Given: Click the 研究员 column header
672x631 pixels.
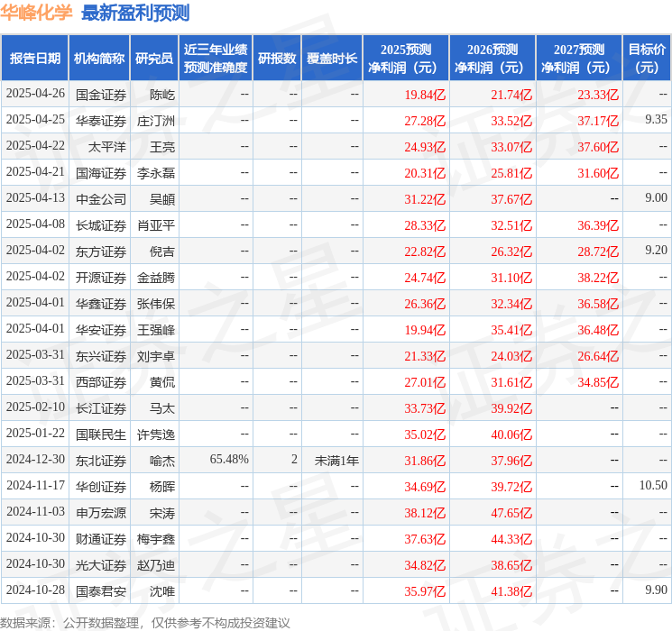Looking at the screenshot, I should (154, 59).
